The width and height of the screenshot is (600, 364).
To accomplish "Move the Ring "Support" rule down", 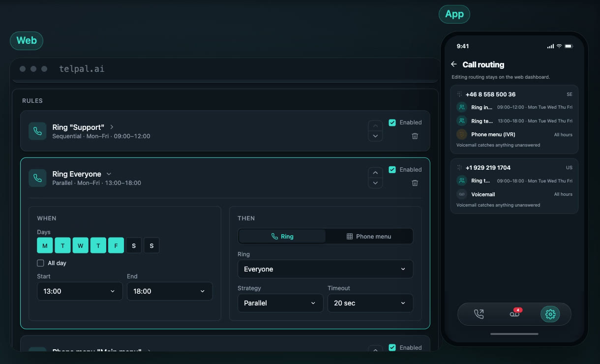I will point(375,136).
